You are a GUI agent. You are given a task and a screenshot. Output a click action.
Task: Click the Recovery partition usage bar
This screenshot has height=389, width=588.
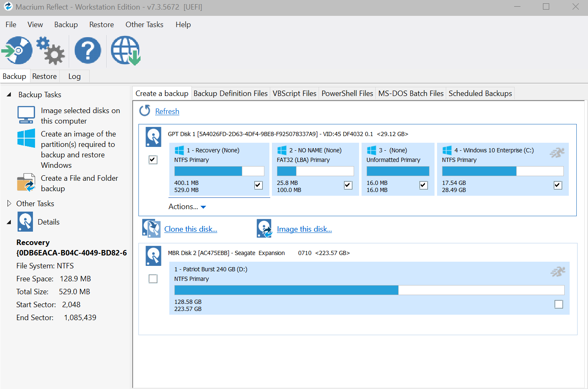[219, 171]
